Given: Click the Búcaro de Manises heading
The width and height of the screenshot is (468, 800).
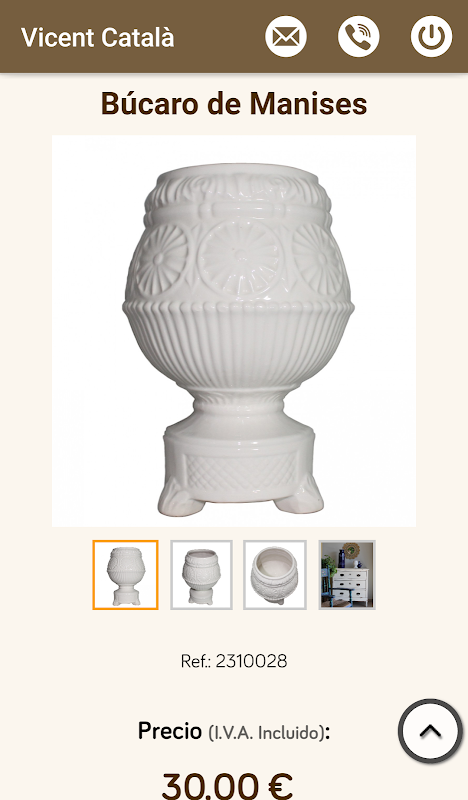Looking at the screenshot, I should click(x=234, y=104).
